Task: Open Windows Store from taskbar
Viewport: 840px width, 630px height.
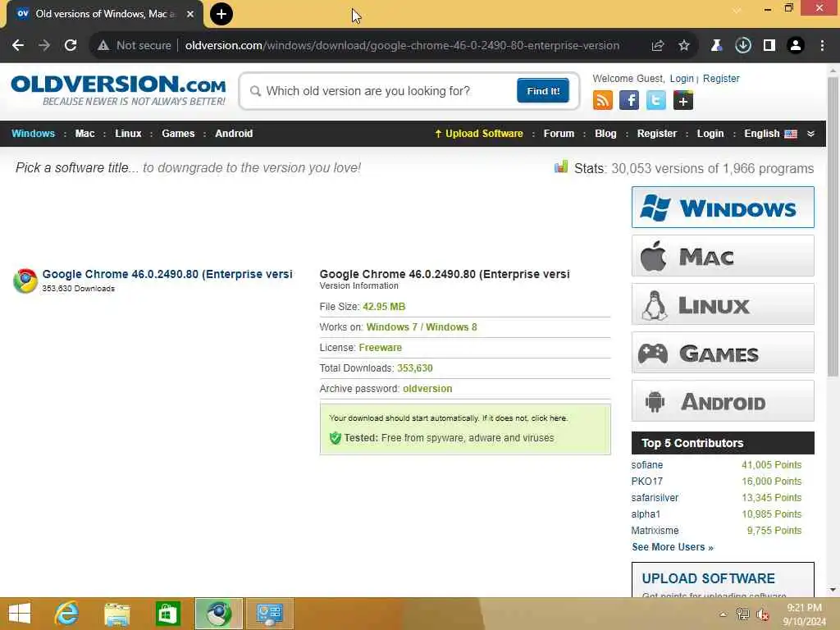Action: [x=167, y=614]
